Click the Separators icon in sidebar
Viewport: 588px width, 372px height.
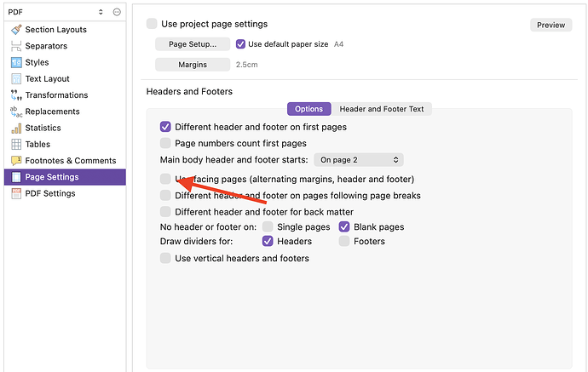(16, 46)
